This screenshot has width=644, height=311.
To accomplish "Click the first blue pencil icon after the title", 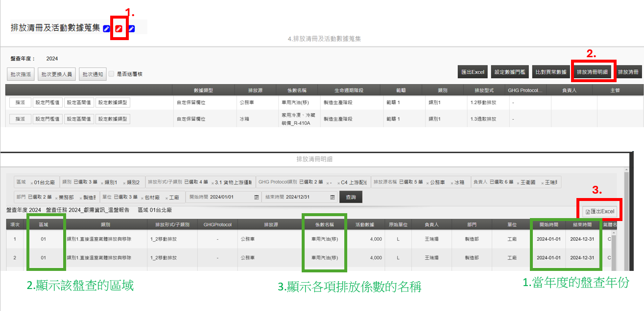I will pyautogui.click(x=107, y=29).
